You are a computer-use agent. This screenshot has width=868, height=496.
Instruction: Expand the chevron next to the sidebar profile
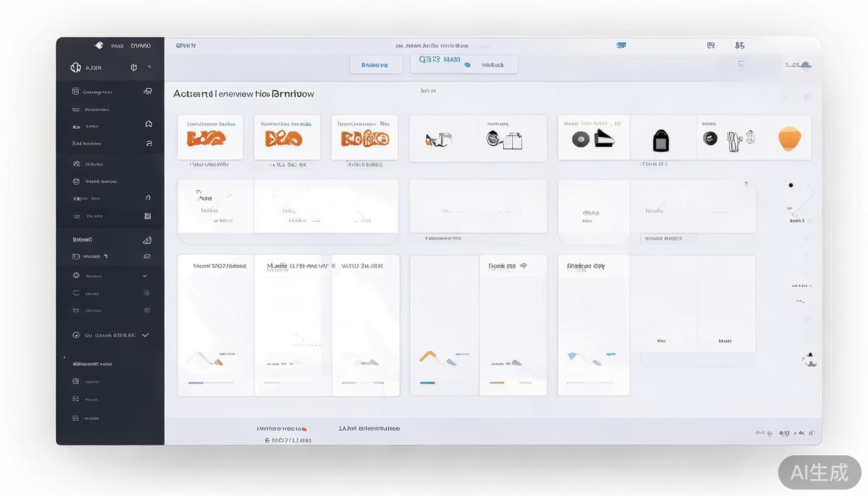click(149, 67)
